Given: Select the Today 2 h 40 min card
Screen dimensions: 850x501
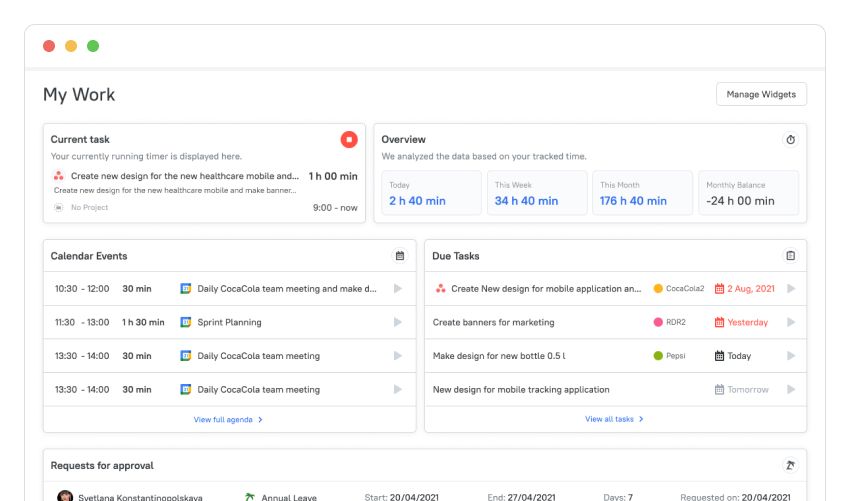Looking at the screenshot, I should [x=431, y=192].
